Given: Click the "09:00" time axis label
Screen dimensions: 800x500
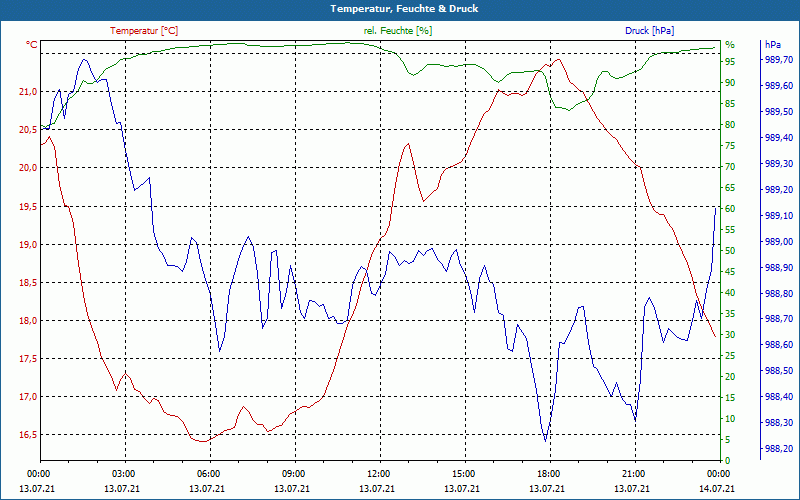Looking at the screenshot, I should 293,474.
